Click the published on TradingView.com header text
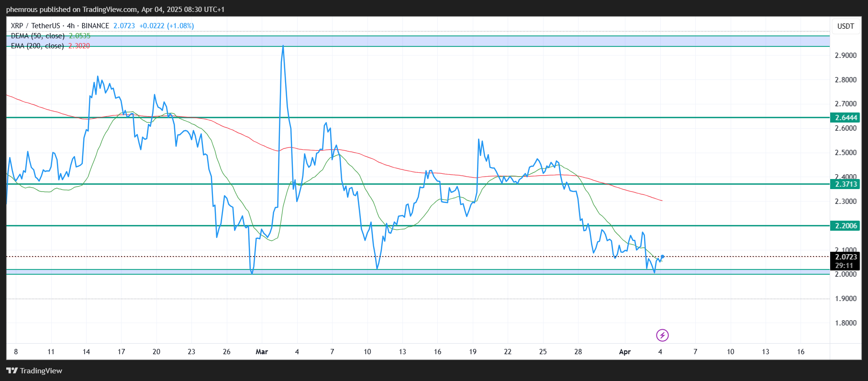 tap(115, 10)
